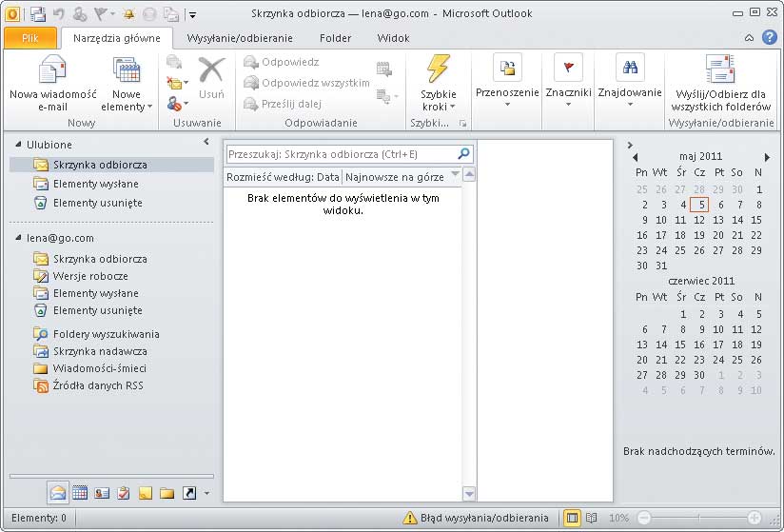Click the junk mail icon in Usuwanie group
Screen dimensions: 784x532
175,103
